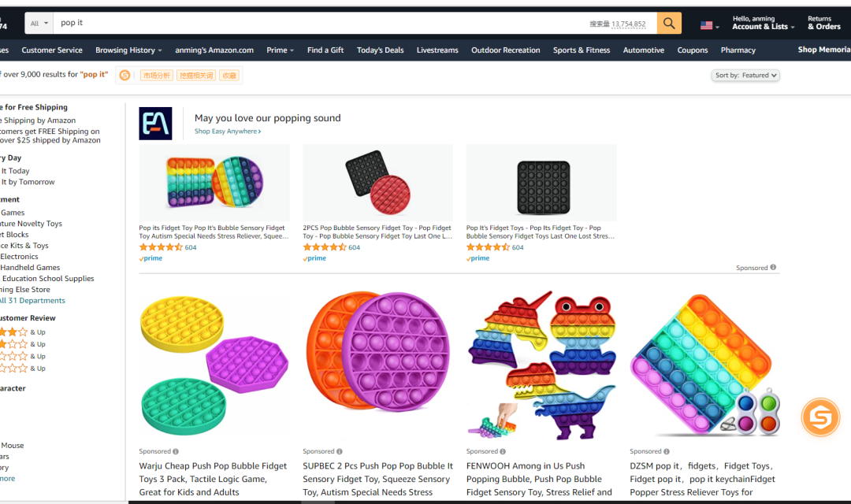This screenshot has width=851, height=504.
Task: Expand the Account & Lists menu
Action: tap(763, 23)
